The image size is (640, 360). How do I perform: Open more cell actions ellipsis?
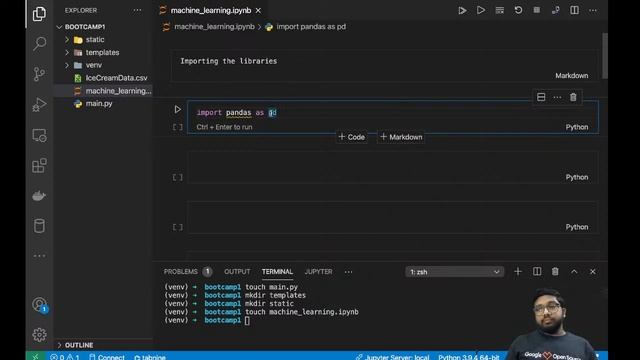click(557, 97)
